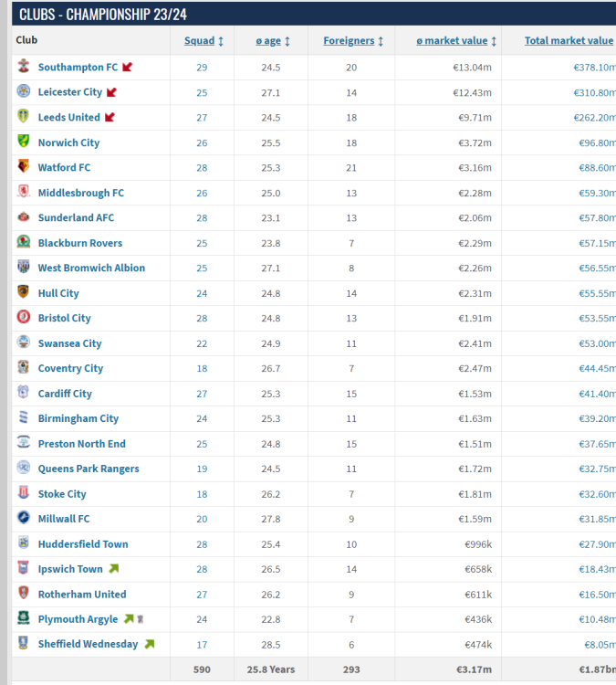
Task: Click the Queens Park Rangers crest
Action: (x=24, y=468)
